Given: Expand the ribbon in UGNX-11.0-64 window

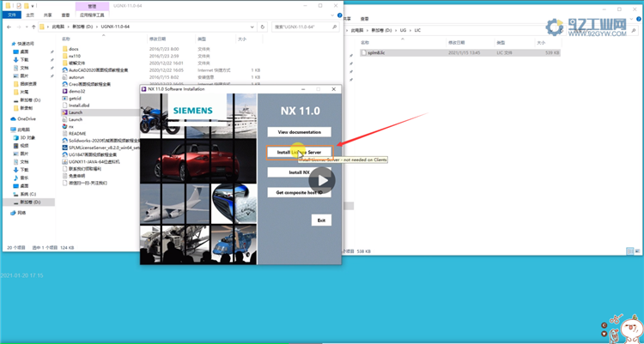Looking at the screenshot, I should tap(332, 15).
